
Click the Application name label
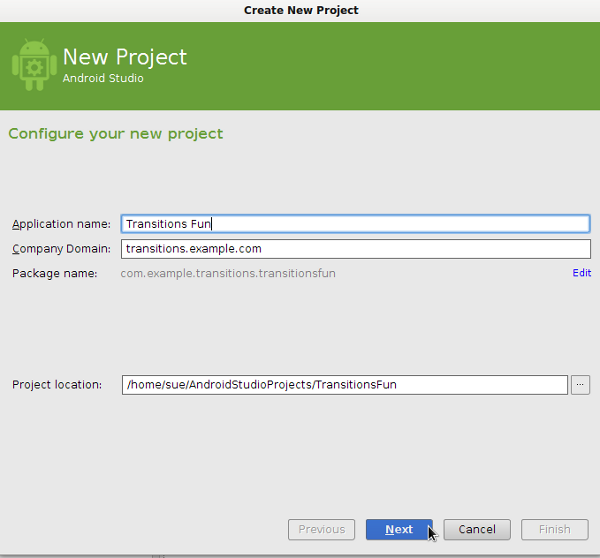pos(61,224)
